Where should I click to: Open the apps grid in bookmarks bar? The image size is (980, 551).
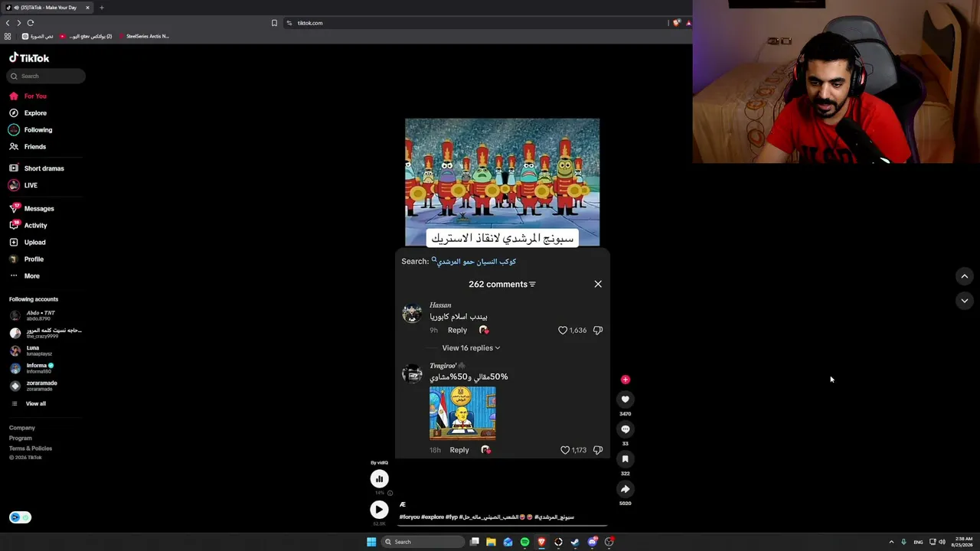[x=8, y=37]
